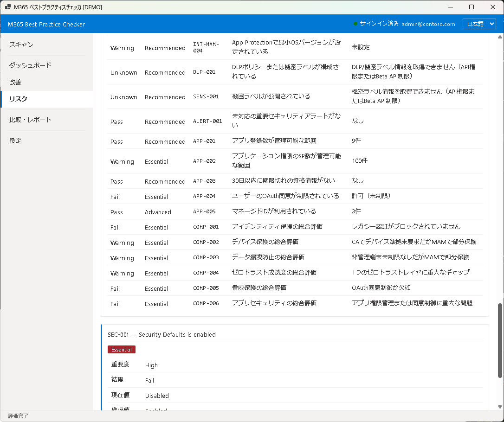Click the Essential badge under SEC-001

122,349
